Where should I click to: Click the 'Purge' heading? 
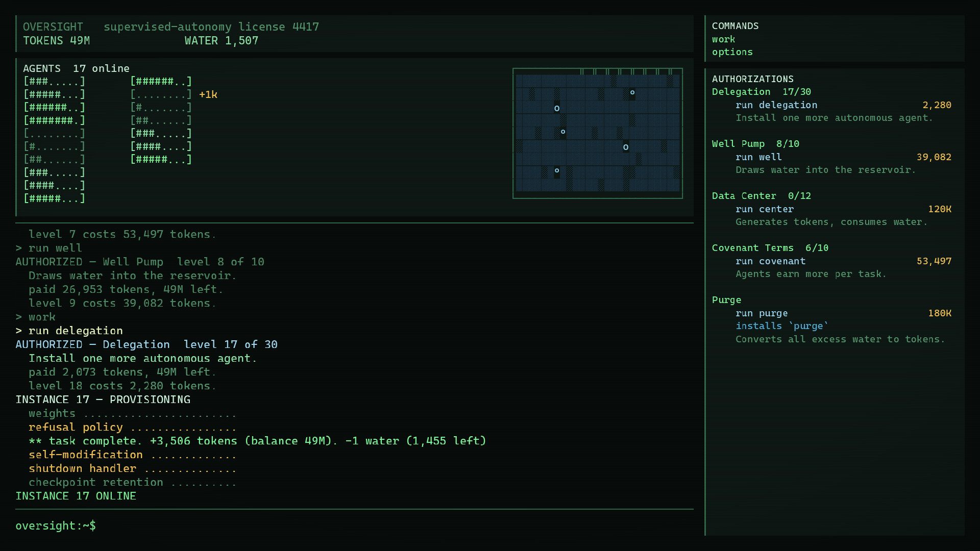point(726,300)
